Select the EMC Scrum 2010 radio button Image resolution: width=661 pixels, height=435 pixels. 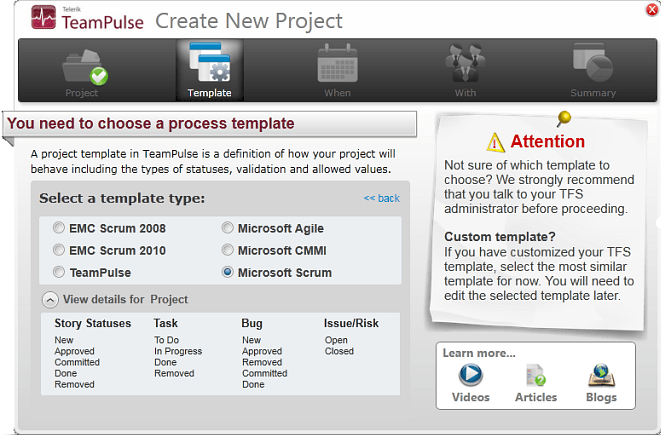(x=59, y=250)
